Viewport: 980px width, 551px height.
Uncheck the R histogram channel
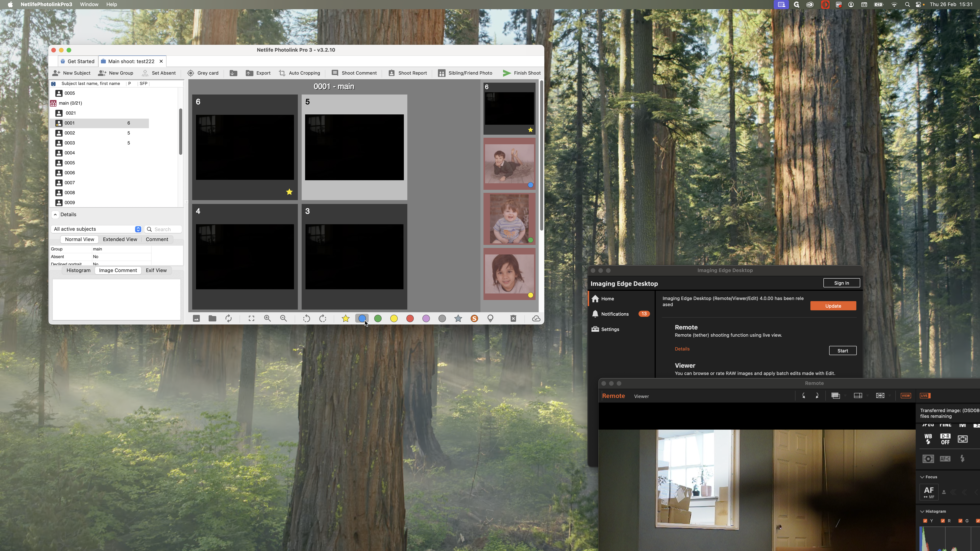click(943, 521)
